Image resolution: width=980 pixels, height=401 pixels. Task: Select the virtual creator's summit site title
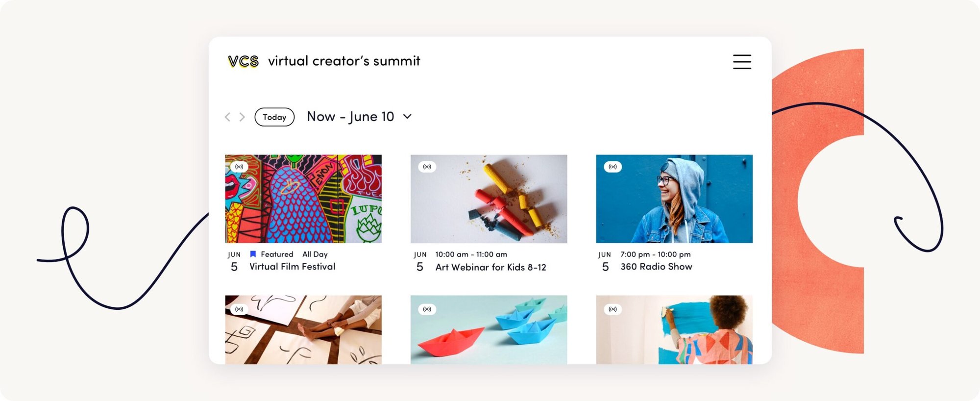344,60
